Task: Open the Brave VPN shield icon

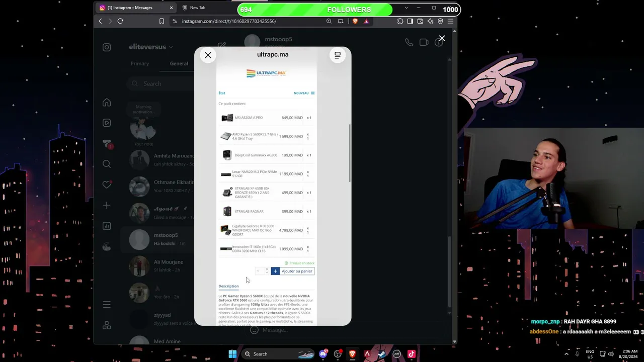Action: point(440,21)
